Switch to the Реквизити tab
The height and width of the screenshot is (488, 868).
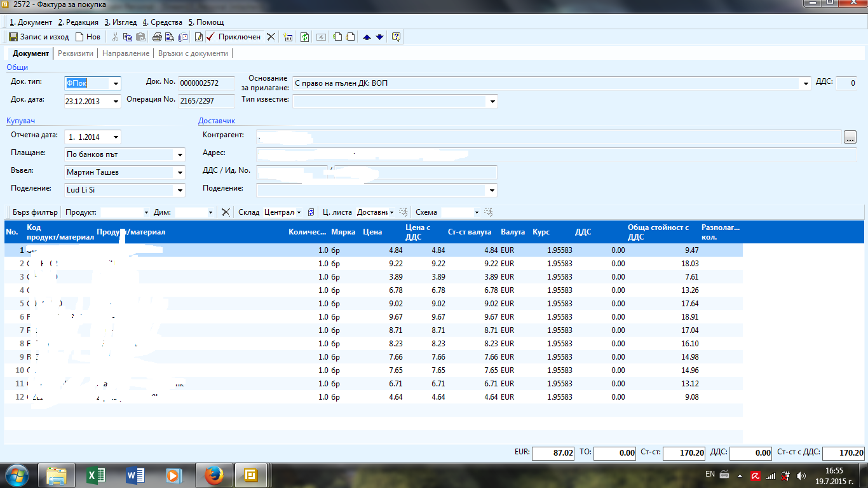point(76,53)
